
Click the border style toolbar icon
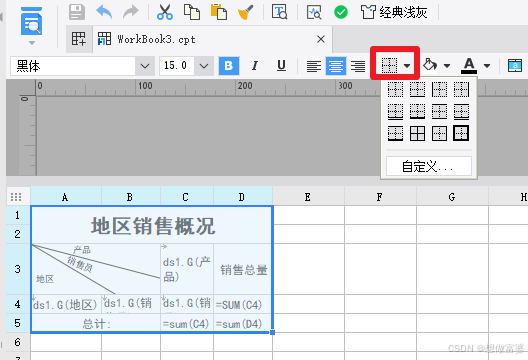(x=389, y=65)
